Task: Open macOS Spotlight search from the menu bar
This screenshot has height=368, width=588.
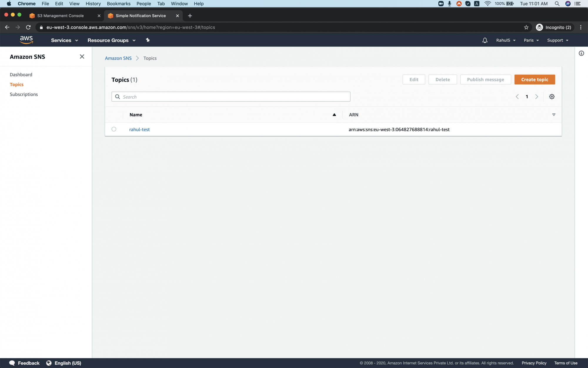Action: point(557,4)
